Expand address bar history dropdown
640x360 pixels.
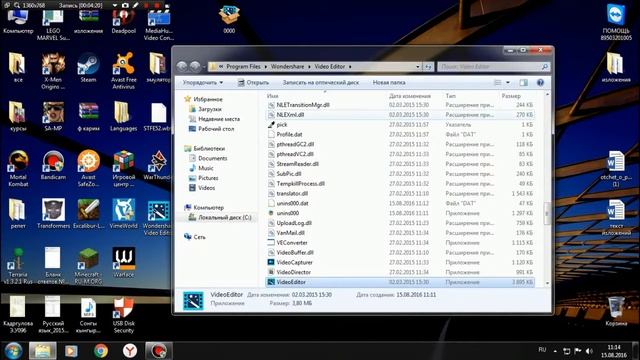[x=418, y=67]
